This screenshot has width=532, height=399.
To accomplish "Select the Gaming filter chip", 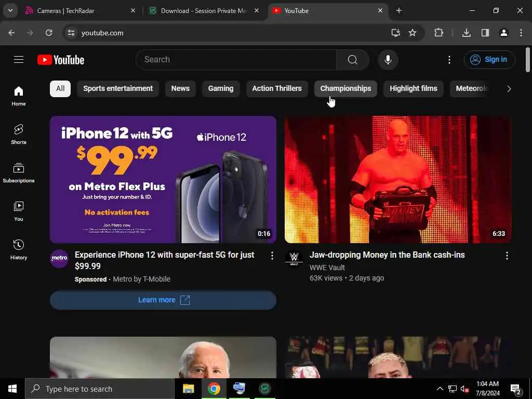I will [x=220, y=88].
